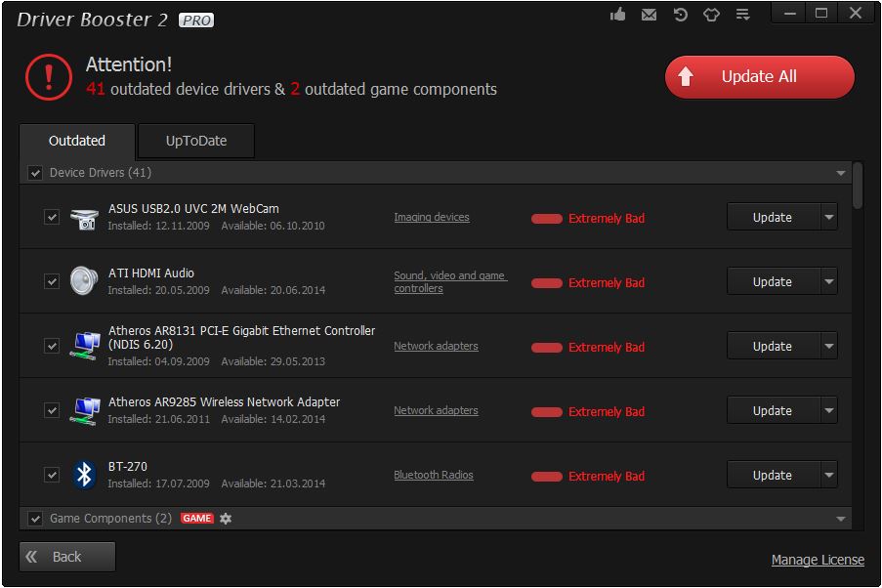The width and height of the screenshot is (882, 588).
Task: Update the ASUS USB2.0 UVC WebCam driver
Action: 774,217
